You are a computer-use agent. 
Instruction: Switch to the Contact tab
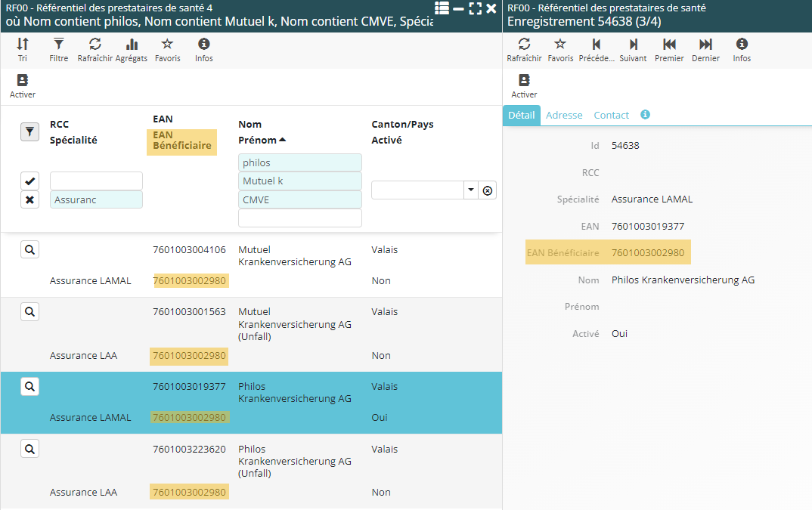coord(611,116)
